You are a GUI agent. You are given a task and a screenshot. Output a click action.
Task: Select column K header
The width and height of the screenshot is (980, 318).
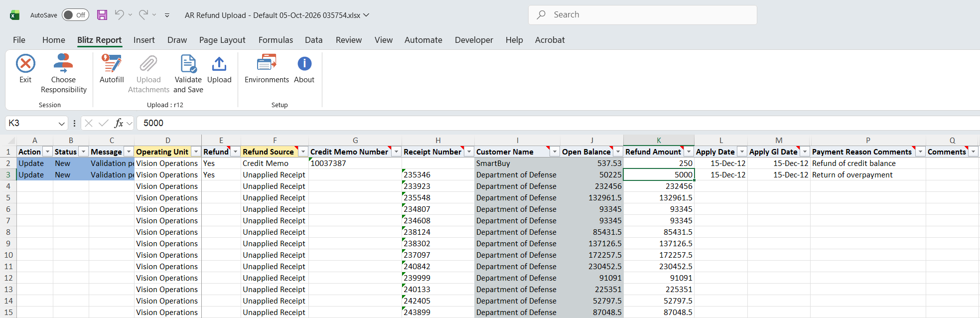659,141
